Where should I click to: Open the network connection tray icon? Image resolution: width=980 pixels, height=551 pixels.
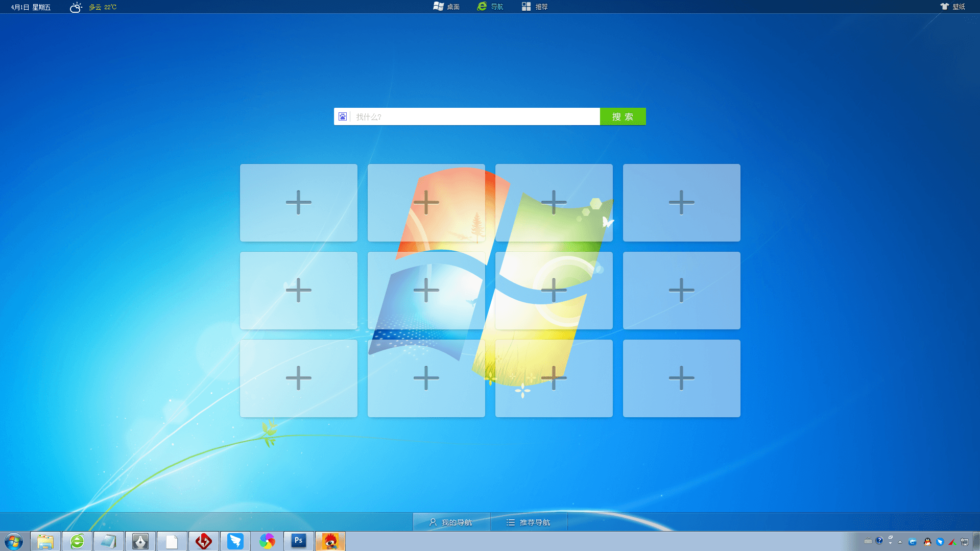click(x=965, y=542)
